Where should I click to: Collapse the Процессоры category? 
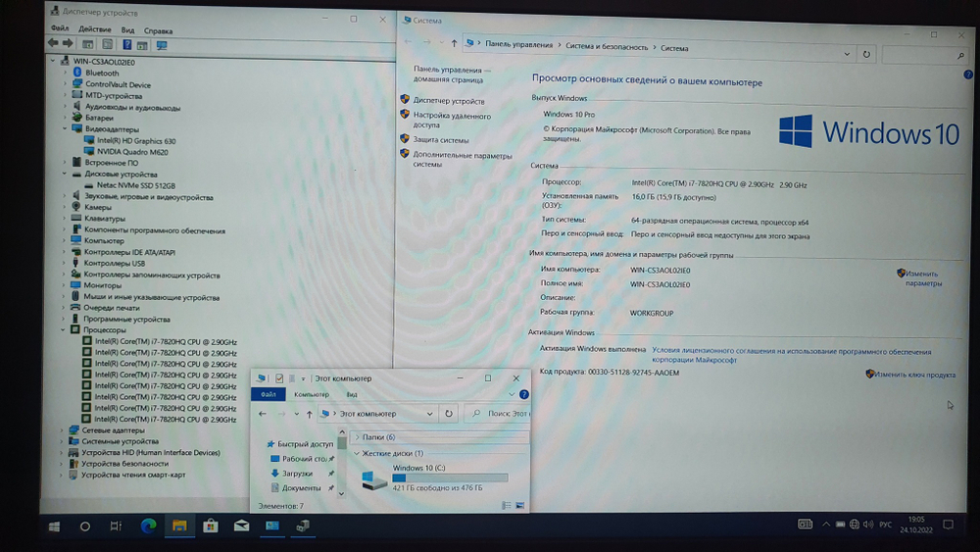63,329
